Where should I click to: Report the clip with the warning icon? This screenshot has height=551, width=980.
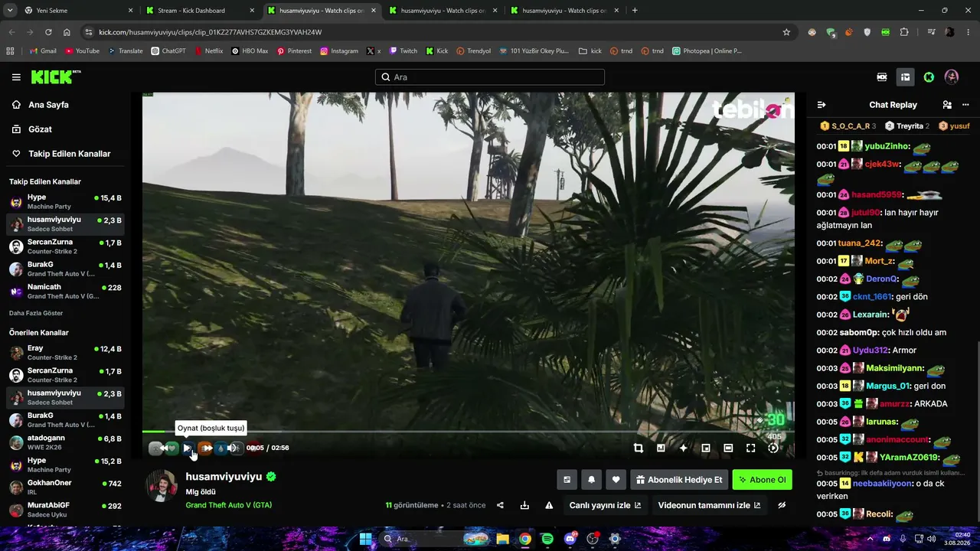(x=549, y=505)
